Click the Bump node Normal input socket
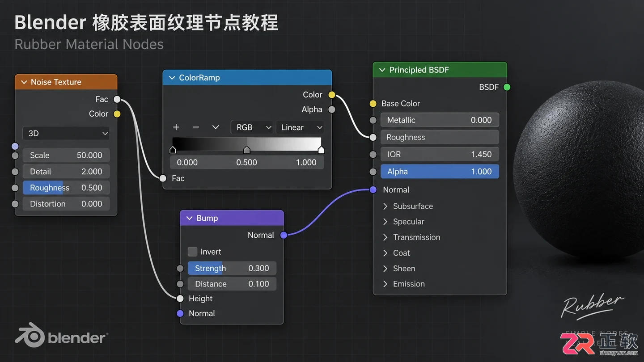Image resolution: width=644 pixels, height=362 pixels. click(x=180, y=313)
